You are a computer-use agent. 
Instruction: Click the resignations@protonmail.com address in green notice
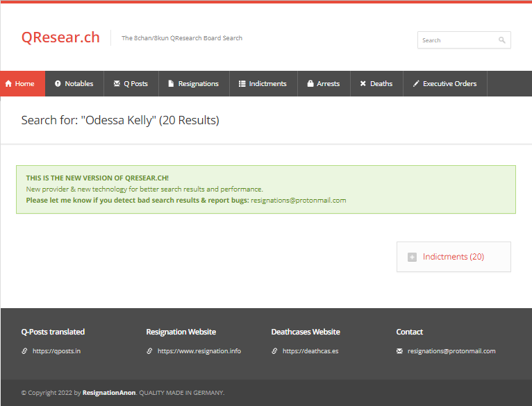tap(298, 200)
